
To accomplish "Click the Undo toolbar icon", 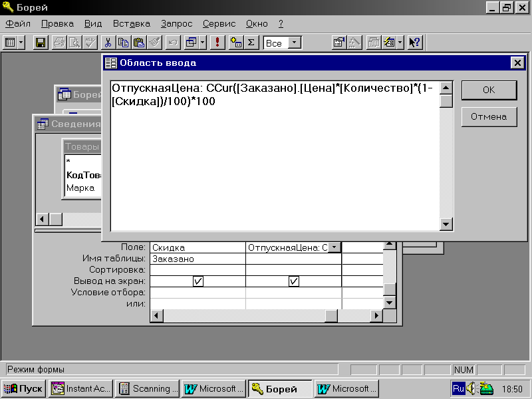I will coord(173,43).
